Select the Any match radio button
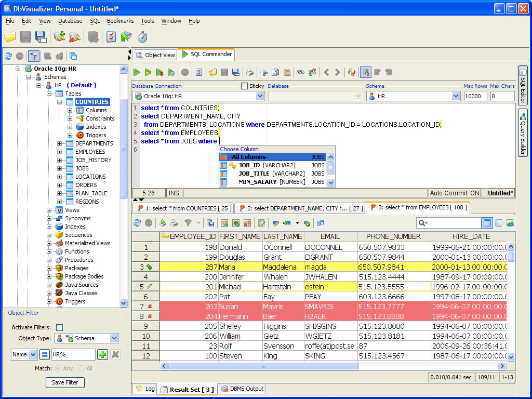Image resolution: width=532 pixels, height=399 pixels. tap(58, 368)
